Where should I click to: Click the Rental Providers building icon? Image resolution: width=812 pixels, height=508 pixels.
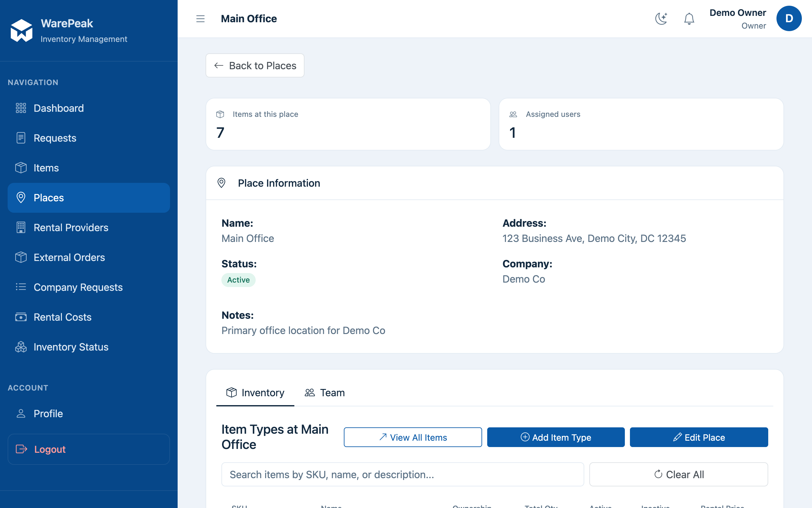21,227
